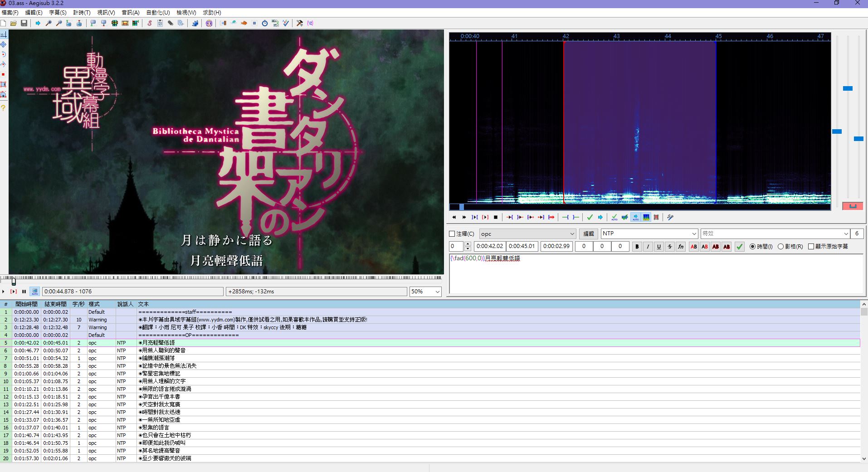Image resolution: width=868 pixels, height=472 pixels.
Task: Toggle underline with the U button
Action: tap(659, 247)
